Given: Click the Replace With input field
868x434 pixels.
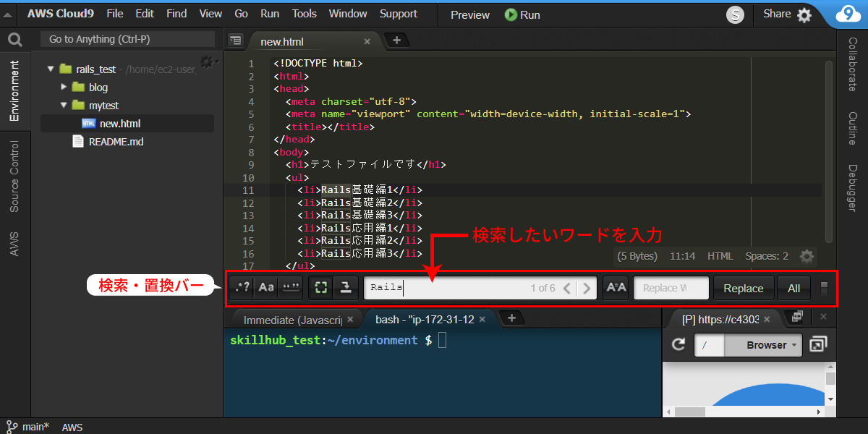Looking at the screenshot, I should pos(671,288).
